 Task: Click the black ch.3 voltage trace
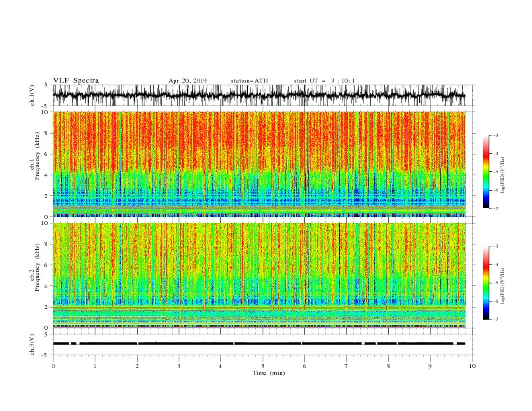click(x=259, y=344)
